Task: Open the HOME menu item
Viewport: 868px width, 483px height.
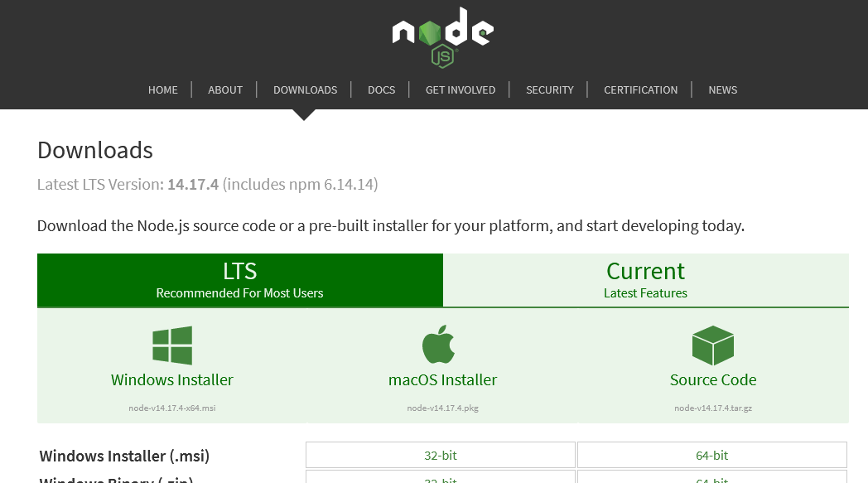Action: [162, 89]
